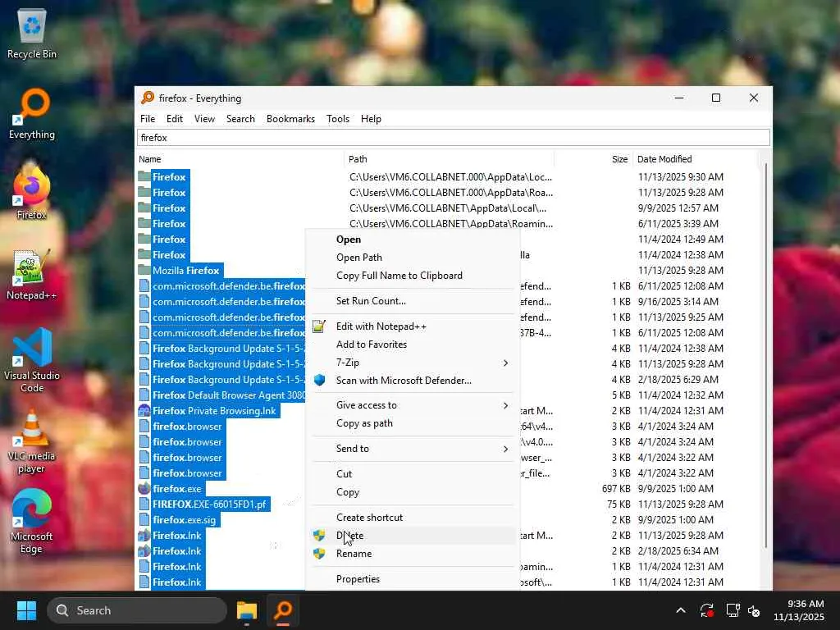Open the Edit menu

click(175, 119)
